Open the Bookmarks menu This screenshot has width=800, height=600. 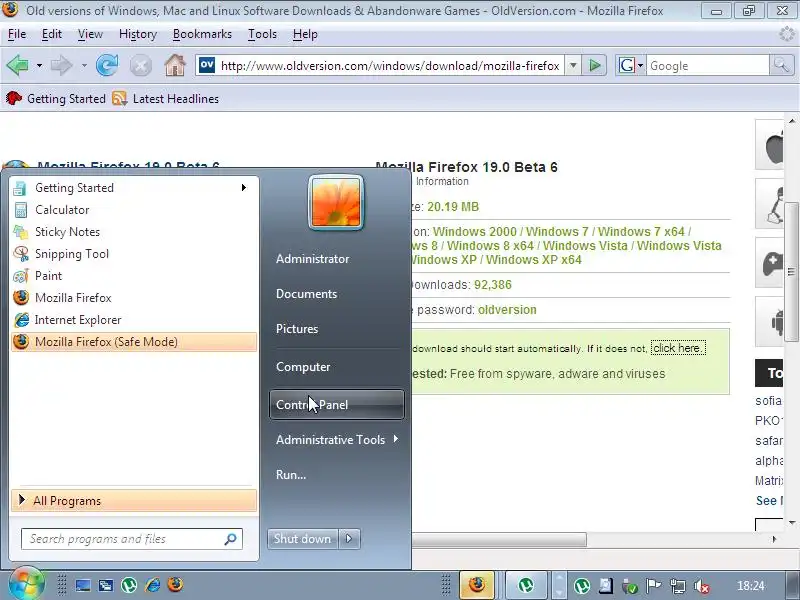pos(202,34)
